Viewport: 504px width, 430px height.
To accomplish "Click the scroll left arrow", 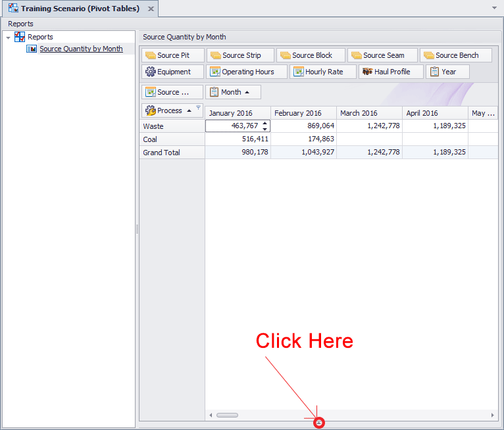I will (x=211, y=416).
